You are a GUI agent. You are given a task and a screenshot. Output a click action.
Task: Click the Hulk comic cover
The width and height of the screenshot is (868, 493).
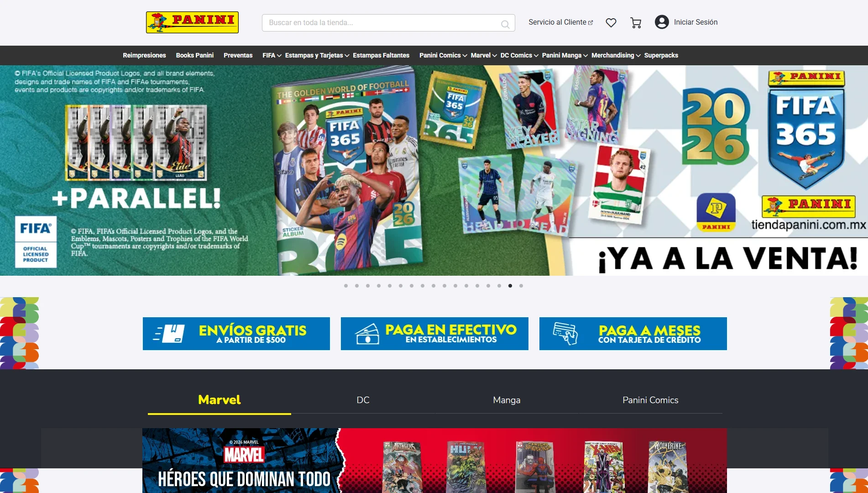pos(466,467)
